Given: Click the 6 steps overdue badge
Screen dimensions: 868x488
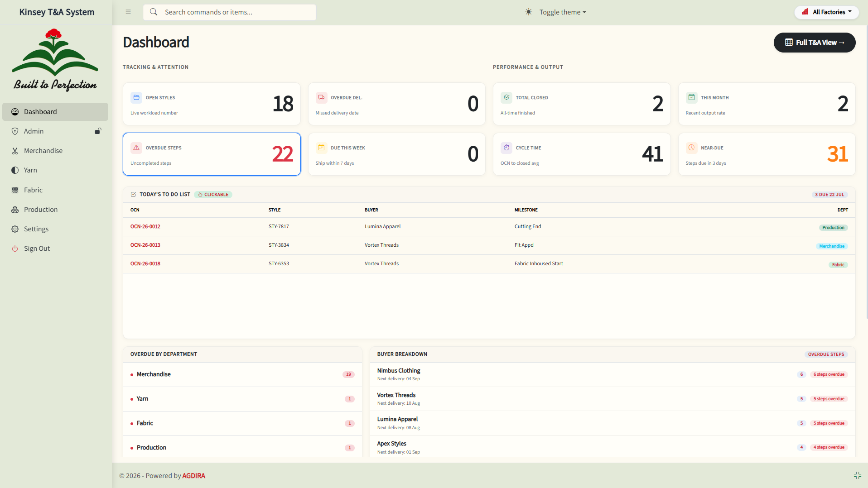Looking at the screenshot, I should click(x=829, y=374).
